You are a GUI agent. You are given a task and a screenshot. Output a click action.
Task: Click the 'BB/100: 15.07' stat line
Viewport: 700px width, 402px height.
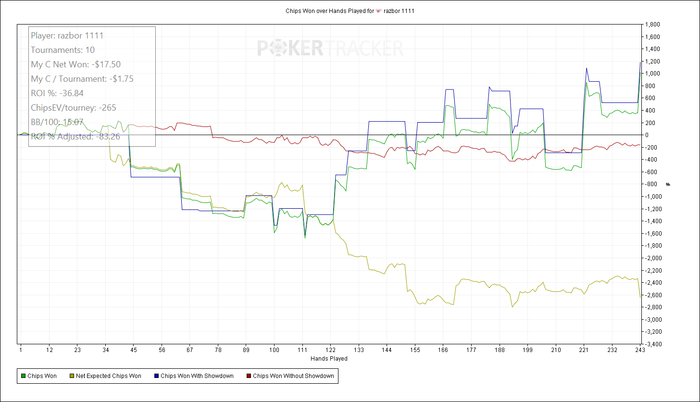(57, 122)
